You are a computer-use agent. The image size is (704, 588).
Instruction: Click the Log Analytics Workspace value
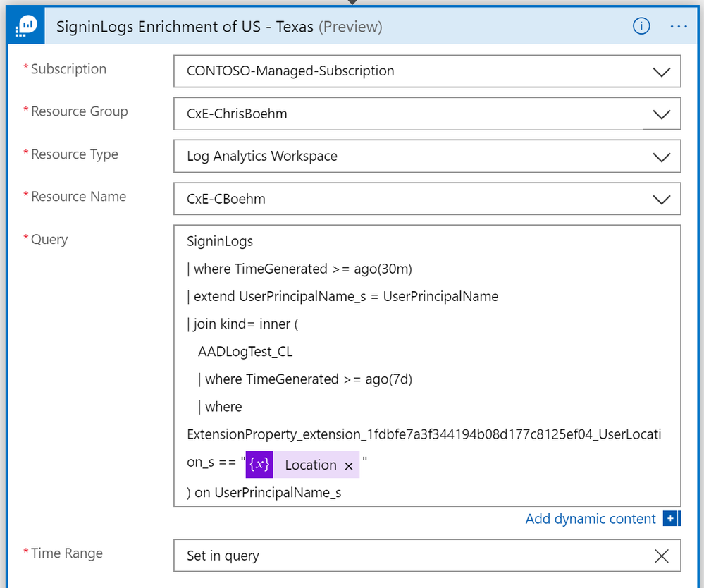(x=262, y=157)
